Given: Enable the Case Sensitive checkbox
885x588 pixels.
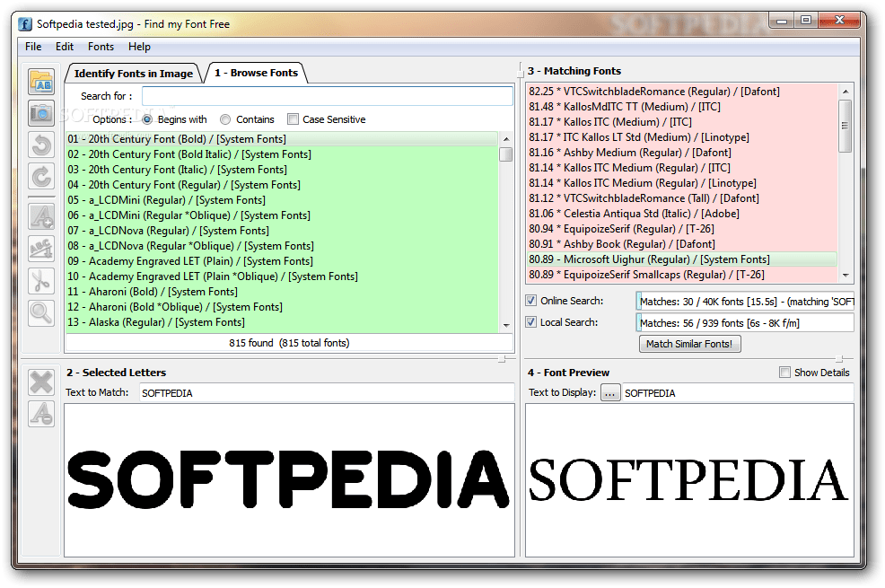Looking at the screenshot, I should coord(293,119).
